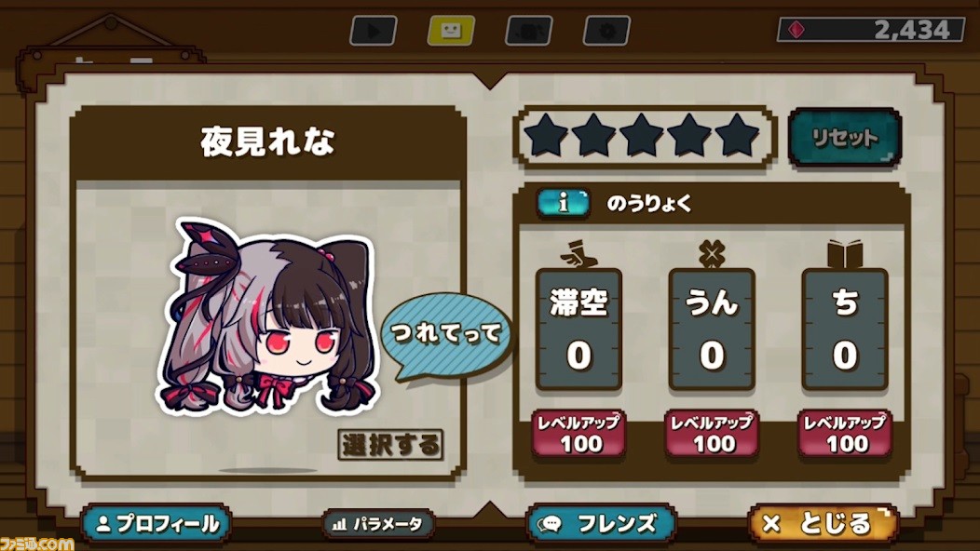The height and width of the screenshot is (551, 980).
Task: Level up うん for 100
Action: click(712, 434)
